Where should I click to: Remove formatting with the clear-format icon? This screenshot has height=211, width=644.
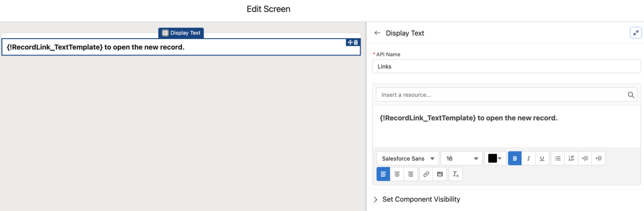point(455,174)
